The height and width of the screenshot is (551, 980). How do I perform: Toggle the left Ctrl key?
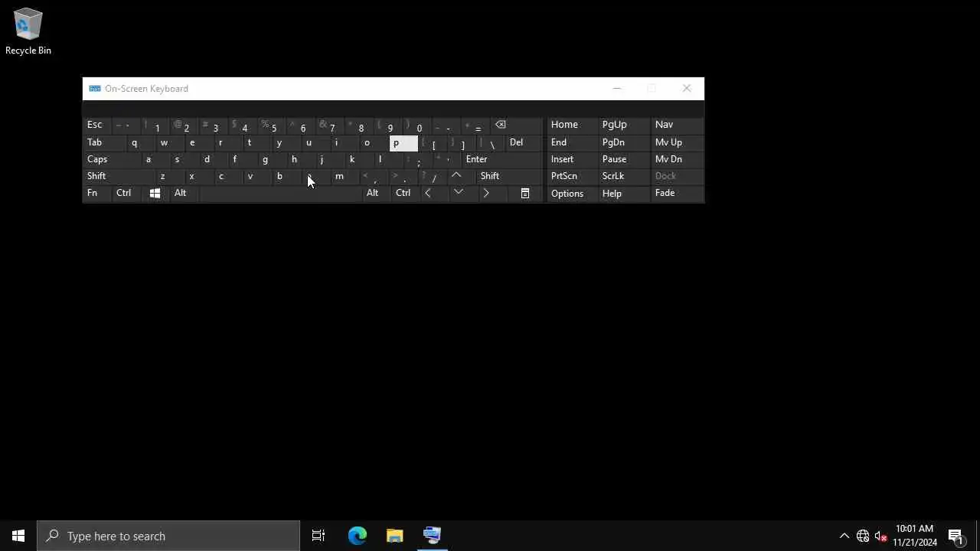click(x=126, y=194)
